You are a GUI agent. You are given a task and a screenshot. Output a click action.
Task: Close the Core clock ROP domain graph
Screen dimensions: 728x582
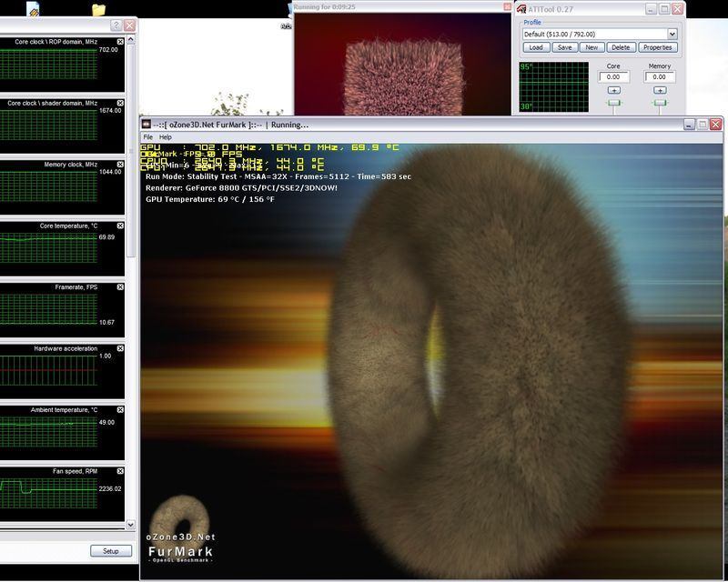120,42
